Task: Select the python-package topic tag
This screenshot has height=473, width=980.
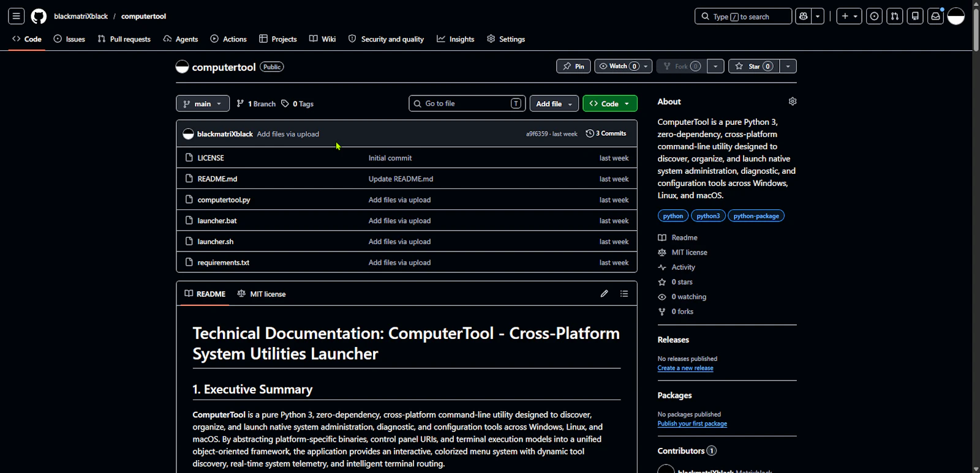Action: coord(756,216)
